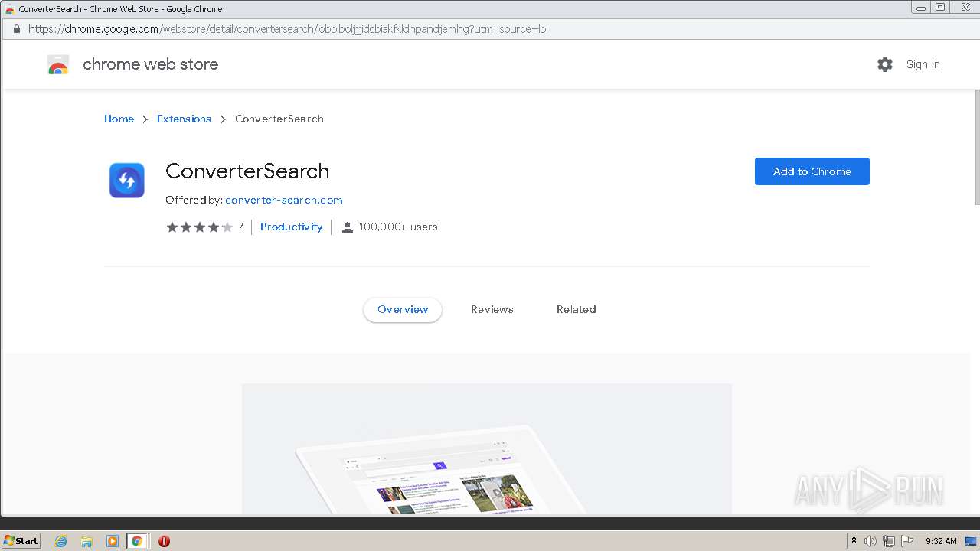Open the Windows Start button

(x=21, y=541)
